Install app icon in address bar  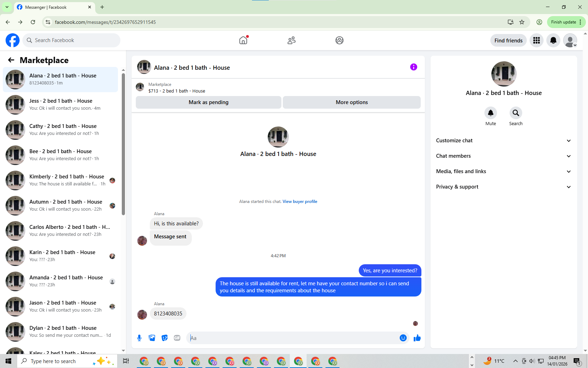click(x=511, y=22)
